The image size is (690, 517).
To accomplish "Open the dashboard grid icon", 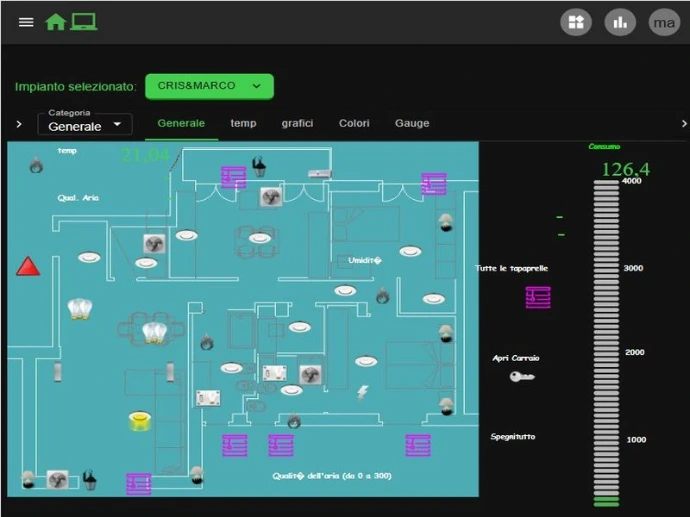I will (x=576, y=22).
